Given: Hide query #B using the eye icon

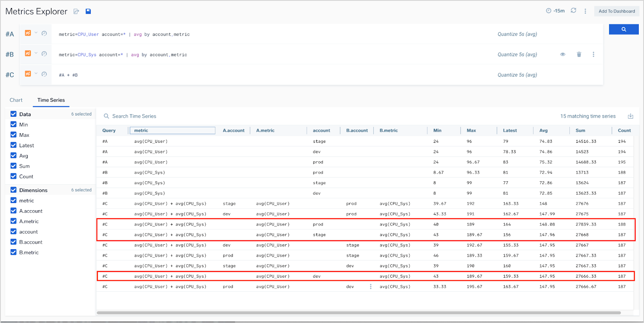Looking at the screenshot, I should [563, 55].
